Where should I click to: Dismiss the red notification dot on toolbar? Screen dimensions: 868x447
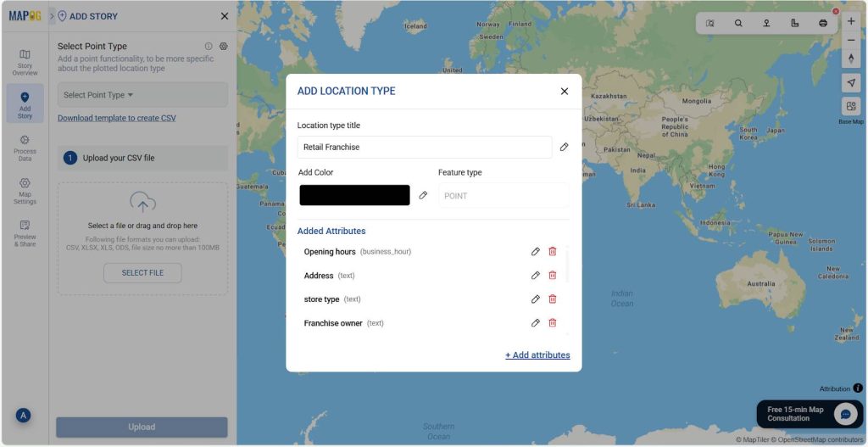click(x=836, y=11)
